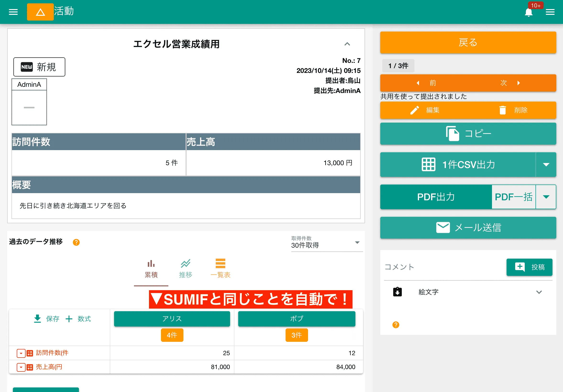Open notifications via the bell icon
This screenshot has height=392, width=563.
point(529,12)
